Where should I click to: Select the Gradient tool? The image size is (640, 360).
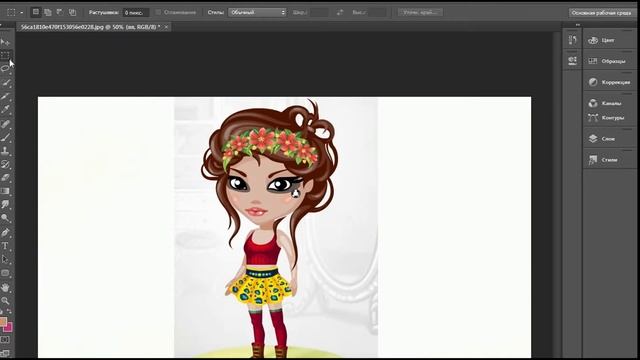click(5, 191)
